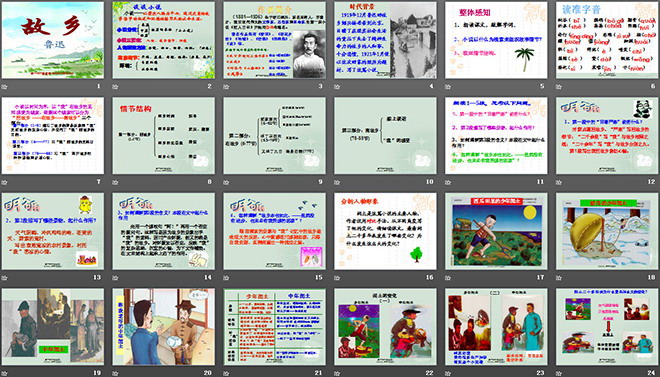Select slide 20 cartoon of two men meeting
The height and width of the screenshot is (377, 660).
tap(163, 327)
